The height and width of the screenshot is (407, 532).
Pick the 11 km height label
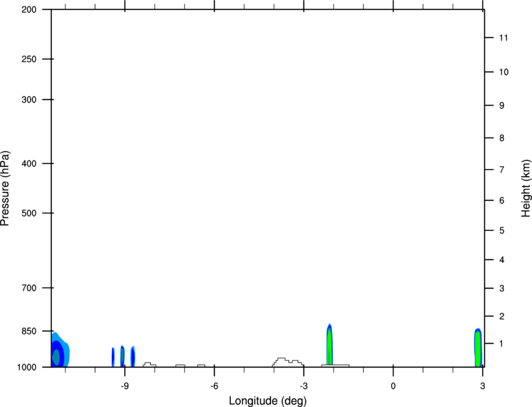(x=503, y=38)
